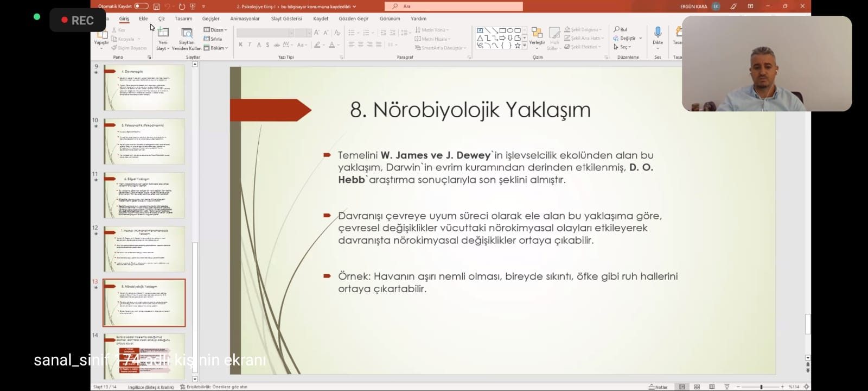Toggle underline (A) formatting
This screenshot has width=868, height=391.
(x=259, y=45)
